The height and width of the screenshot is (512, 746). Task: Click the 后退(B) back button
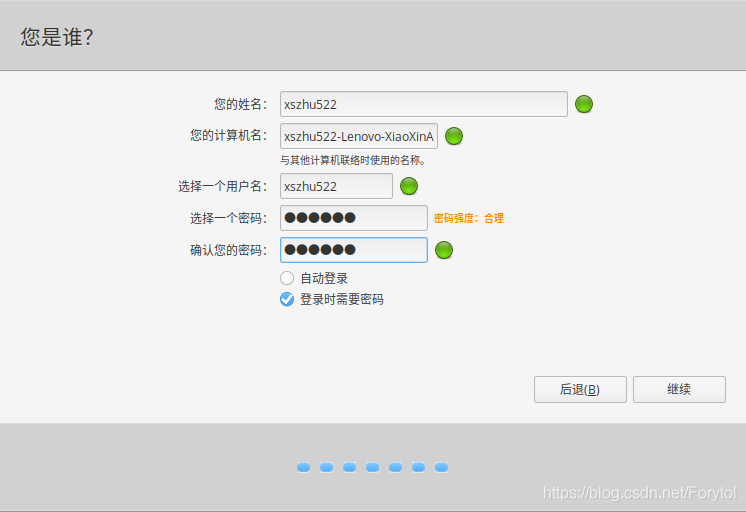[580, 389]
